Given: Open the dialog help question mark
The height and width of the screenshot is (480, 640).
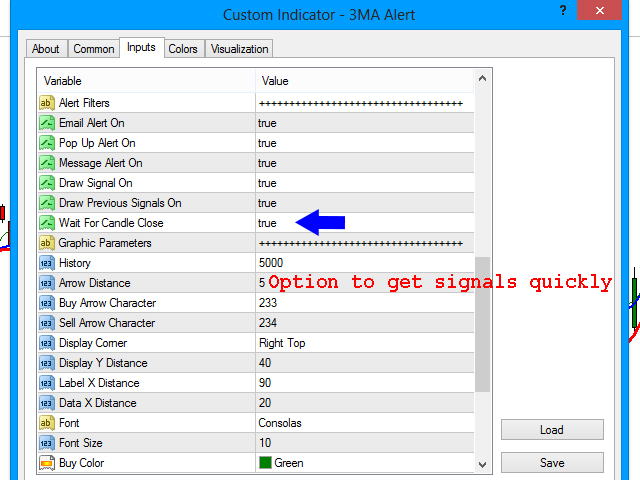Looking at the screenshot, I should point(563,10).
